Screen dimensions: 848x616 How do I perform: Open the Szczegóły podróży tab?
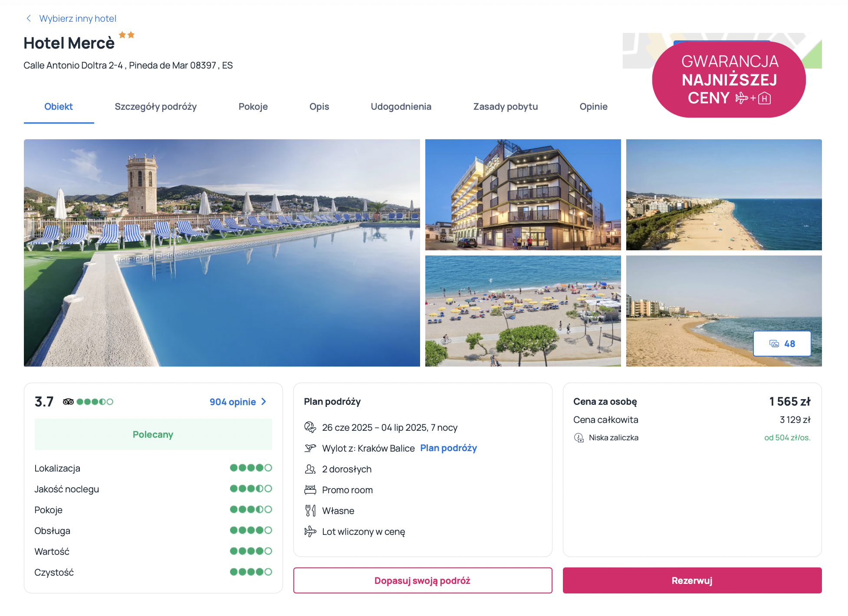pos(156,107)
